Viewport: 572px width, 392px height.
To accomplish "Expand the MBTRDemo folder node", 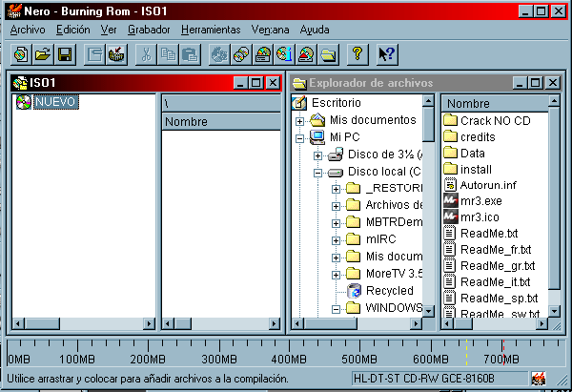I will 336,223.
